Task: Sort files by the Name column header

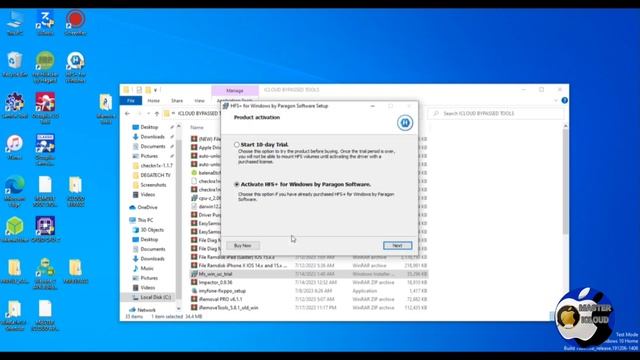Action: click(197, 128)
